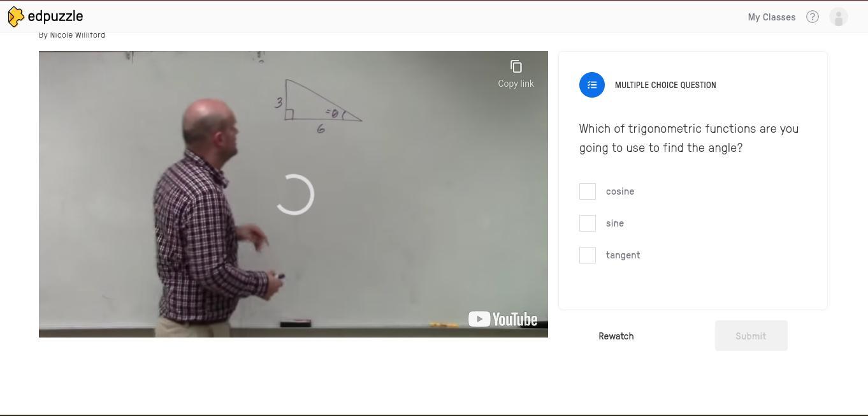This screenshot has width=868, height=416.
Task: Select the sine option label
Action: pyautogui.click(x=615, y=223)
